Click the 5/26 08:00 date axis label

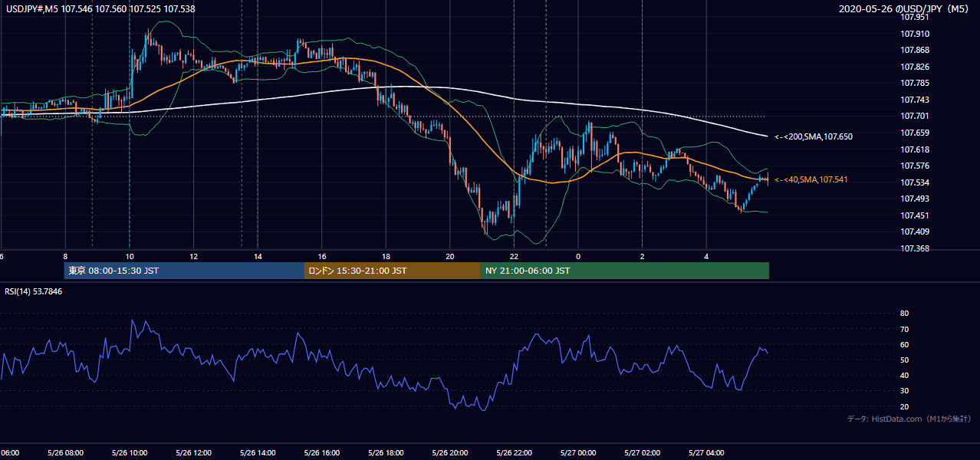(x=65, y=453)
